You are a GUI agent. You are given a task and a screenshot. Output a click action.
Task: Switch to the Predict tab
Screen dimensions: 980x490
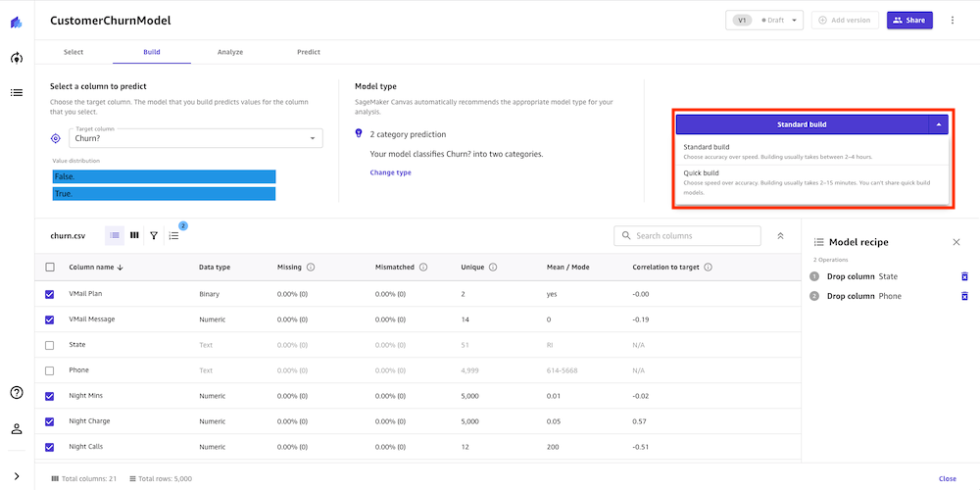coord(309,52)
